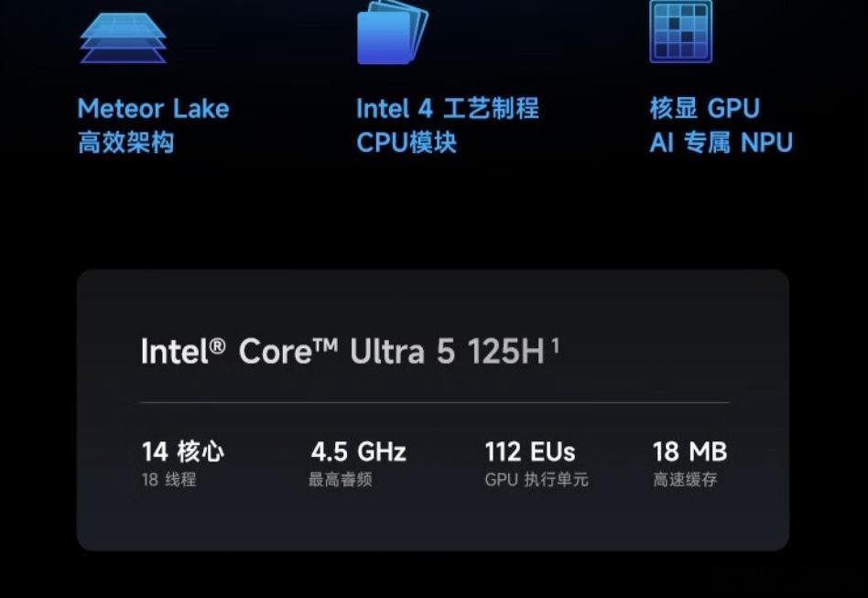Select the "最高睿频" caption
The height and width of the screenshot is (598, 868).
(x=340, y=479)
